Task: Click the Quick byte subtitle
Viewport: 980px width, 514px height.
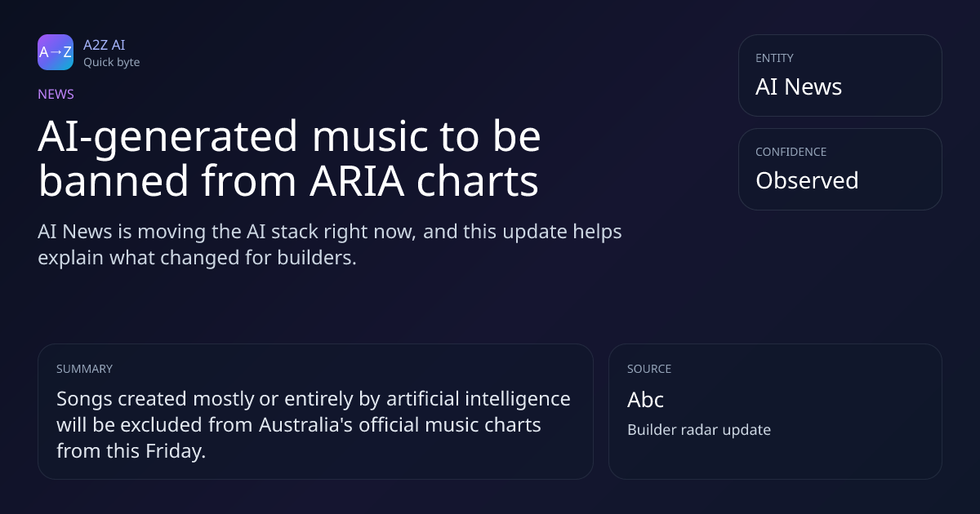Action: click(x=111, y=62)
